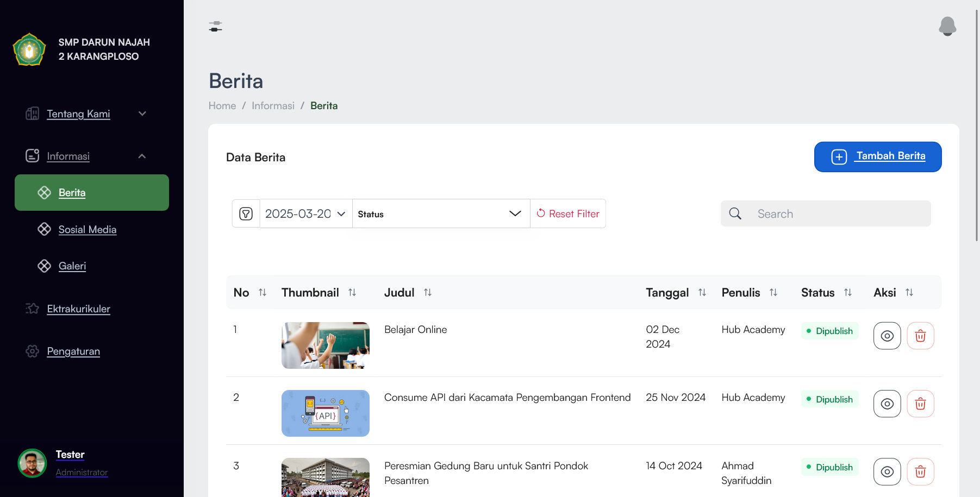Sort table by Tanggal column
The width and height of the screenshot is (980, 497).
(x=702, y=292)
